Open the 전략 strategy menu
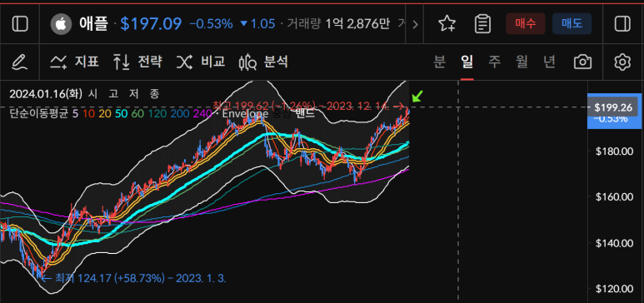The height and width of the screenshot is (303, 644). pyautogui.click(x=137, y=62)
